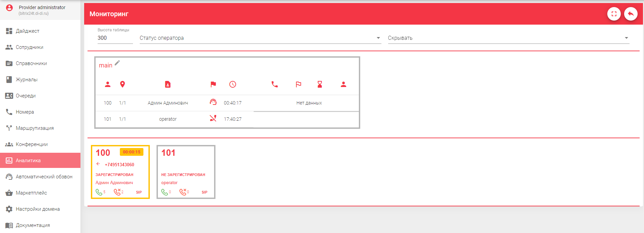This screenshot has height=233, width=644.
Task: Open Маршрутизация in the sidebar
Action: [x=40, y=128]
